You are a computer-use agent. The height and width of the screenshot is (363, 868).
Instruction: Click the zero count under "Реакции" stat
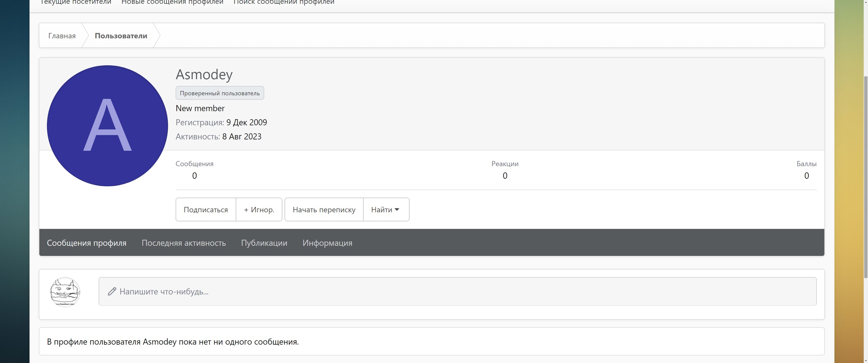pos(505,176)
